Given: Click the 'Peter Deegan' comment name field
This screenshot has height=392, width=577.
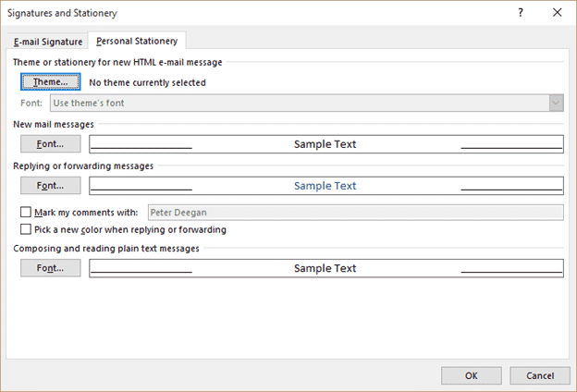Looking at the screenshot, I should (x=355, y=212).
